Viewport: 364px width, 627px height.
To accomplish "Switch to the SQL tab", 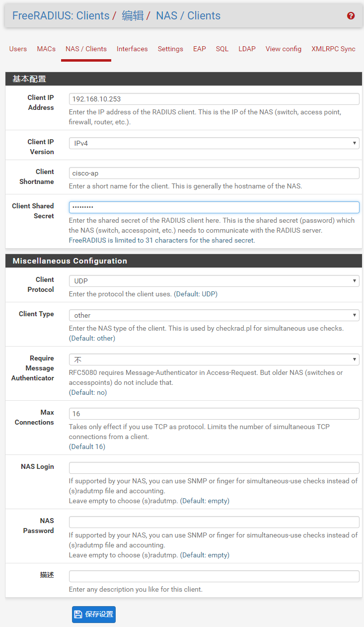I will pos(222,49).
